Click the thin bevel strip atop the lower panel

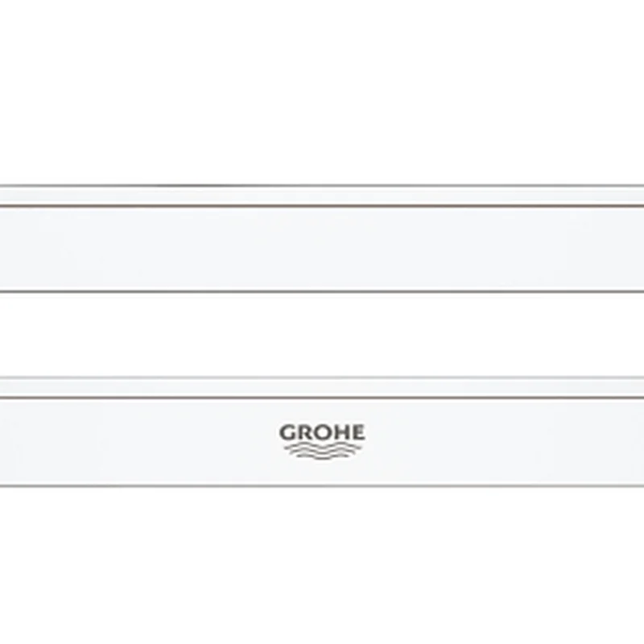click(x=322, y=387)
